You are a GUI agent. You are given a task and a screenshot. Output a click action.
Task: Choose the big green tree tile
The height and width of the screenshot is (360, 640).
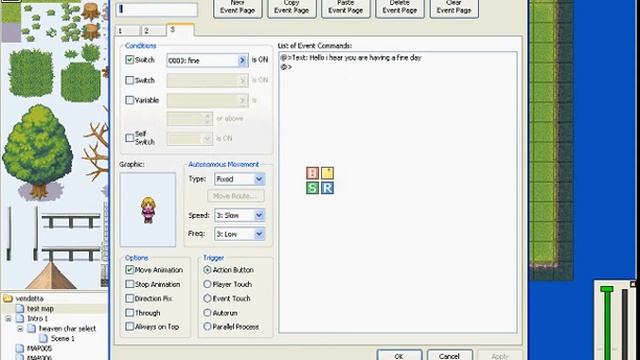click(x=38, y=151)
